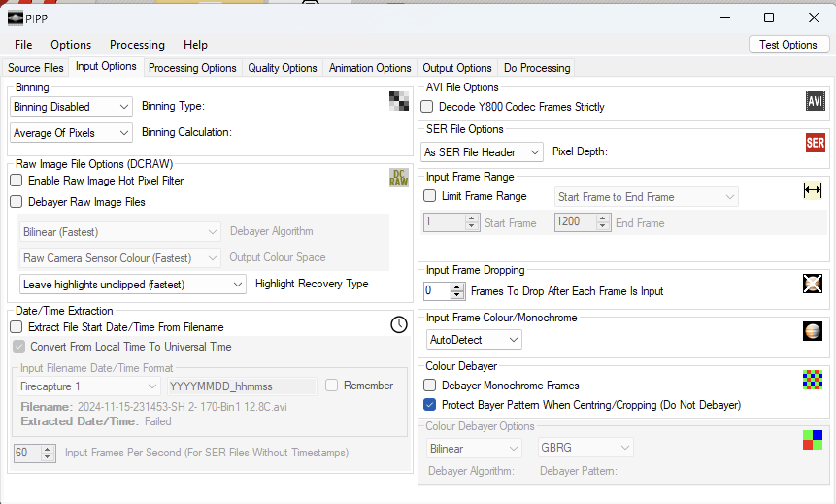Open Leave highlights unclipped dropdown
The image size is (836, 504).
133,284
